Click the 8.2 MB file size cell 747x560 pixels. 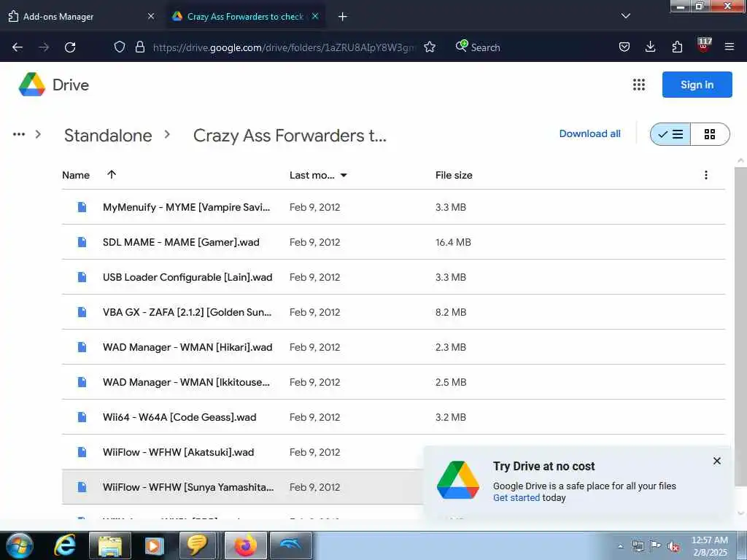[451, 312]
